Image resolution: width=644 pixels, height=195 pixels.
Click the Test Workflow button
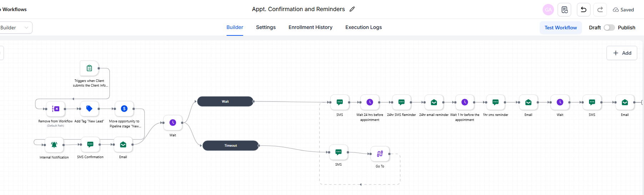coord(561,28)
